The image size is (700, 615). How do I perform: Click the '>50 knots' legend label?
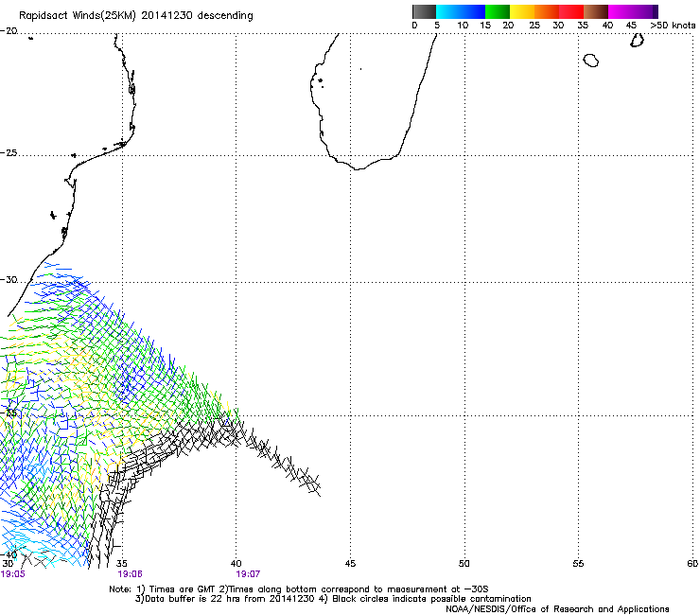[x=673, y=26]
